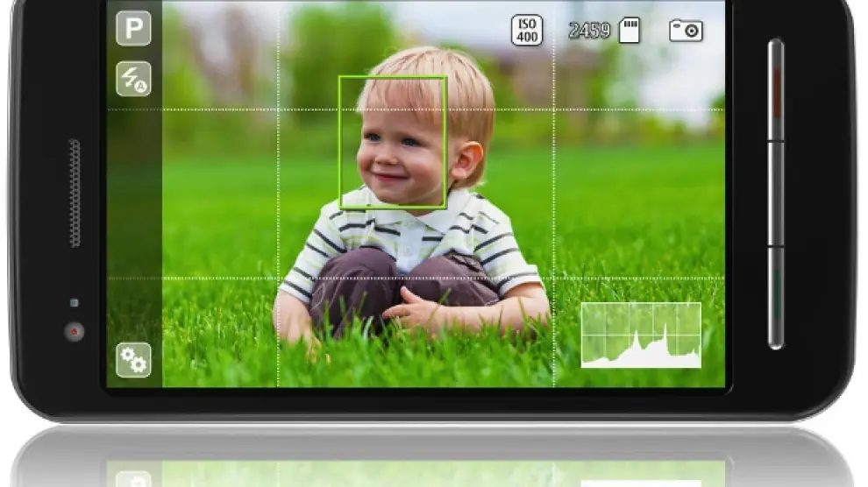
Task: Open the ISO 400 sensitivity setting
Action: coord(527,31)
